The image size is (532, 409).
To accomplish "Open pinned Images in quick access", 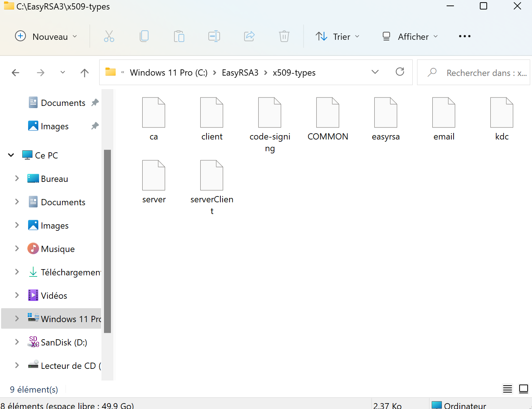I will click(49, 126).
